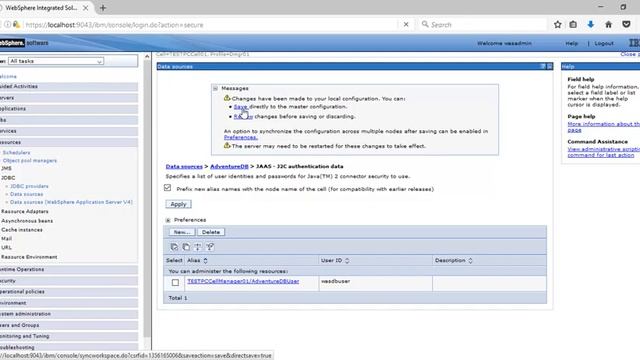Expand Cache instances navigation item
The image size is (640, 360).
click(x=22, y=230)
